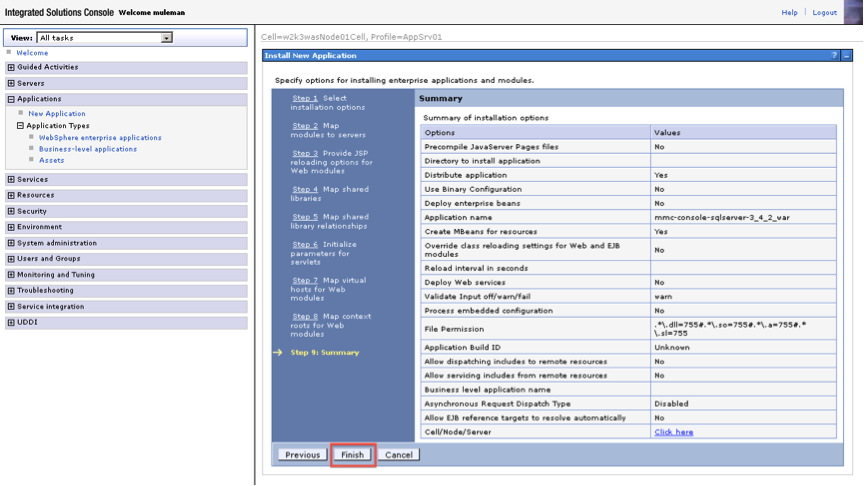Expand the Security section icon
This screenshot has width=864, height=486.
pos(11,212)
